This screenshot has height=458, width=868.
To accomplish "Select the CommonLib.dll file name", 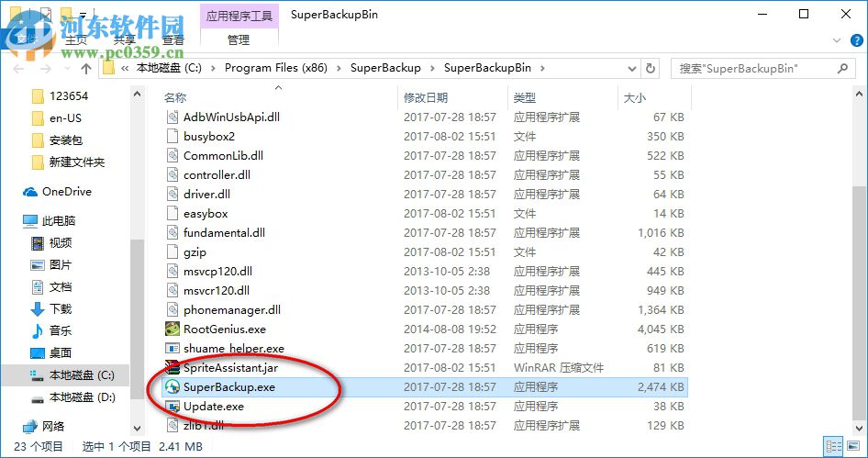I will tap(223, 156).
